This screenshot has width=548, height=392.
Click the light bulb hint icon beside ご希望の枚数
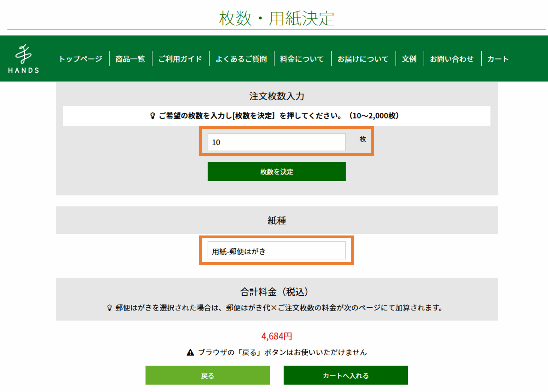[x=153, y=116]
